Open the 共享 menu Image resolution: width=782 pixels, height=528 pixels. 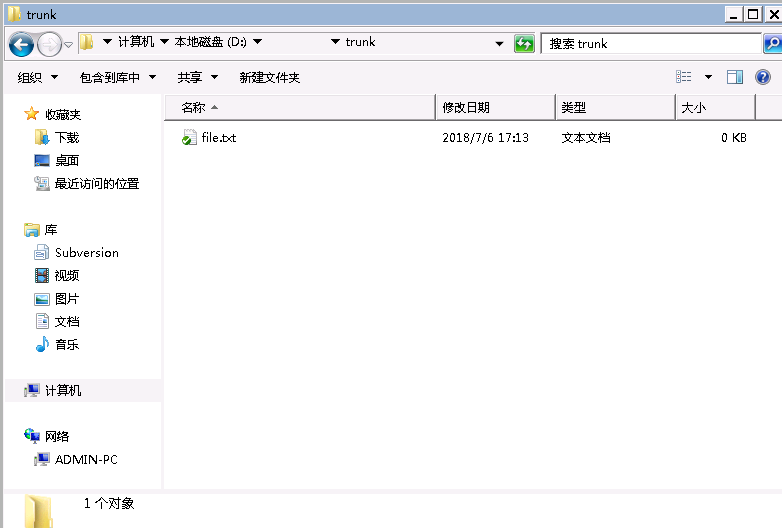click(197, 77)
